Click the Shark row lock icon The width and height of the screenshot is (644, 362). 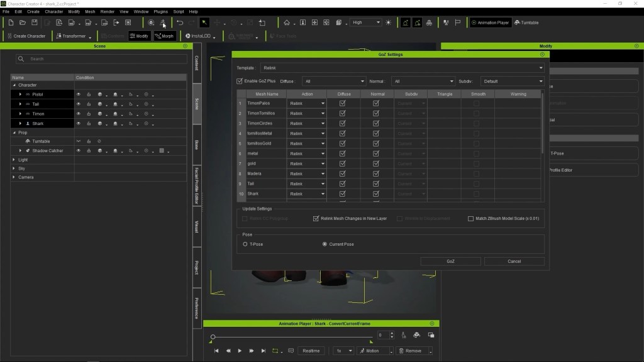pos(89,124)
